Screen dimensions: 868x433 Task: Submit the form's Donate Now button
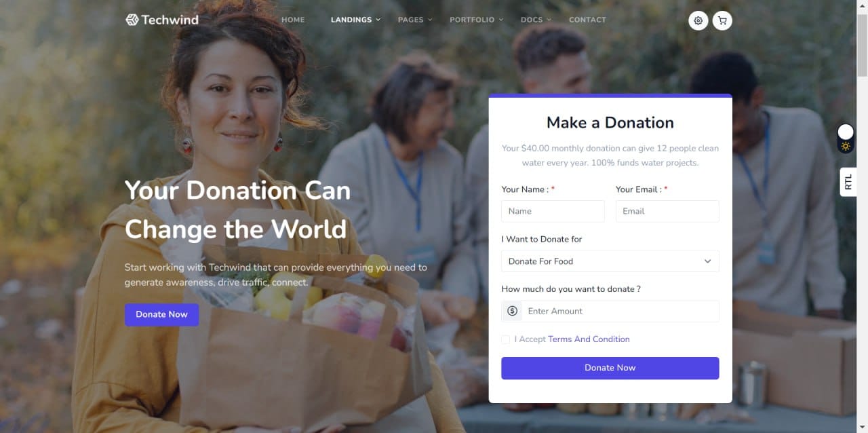coord(610,368)
